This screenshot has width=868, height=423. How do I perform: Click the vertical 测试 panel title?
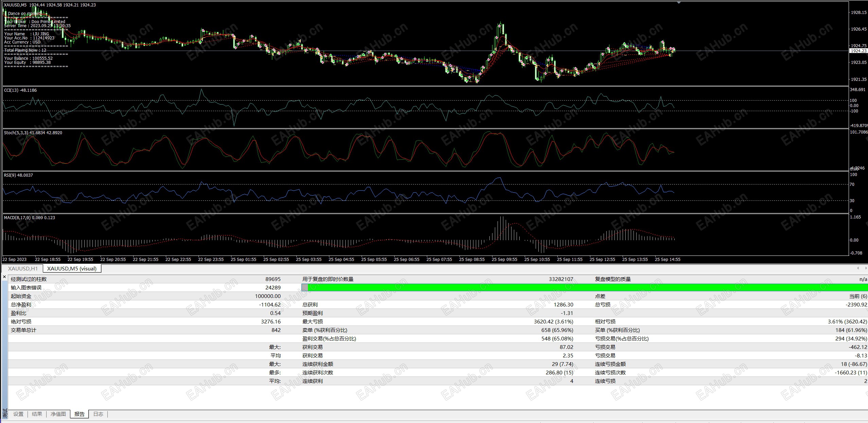tap(4, 413)
